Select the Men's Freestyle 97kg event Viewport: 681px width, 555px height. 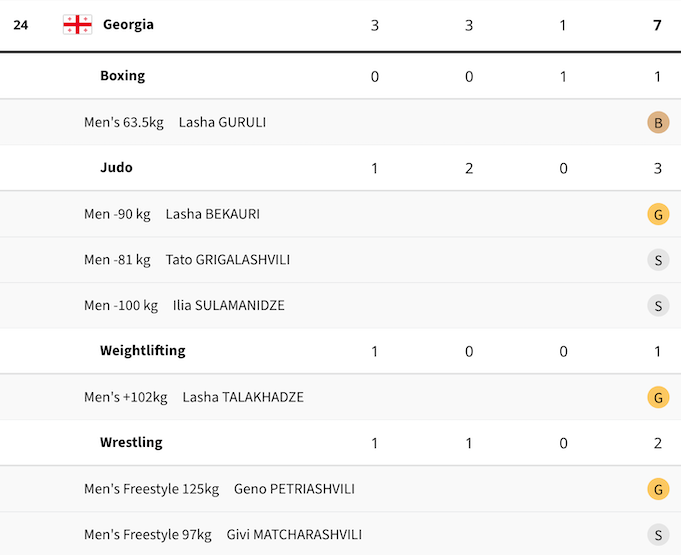pyautogui.click(x=148, y=535)
